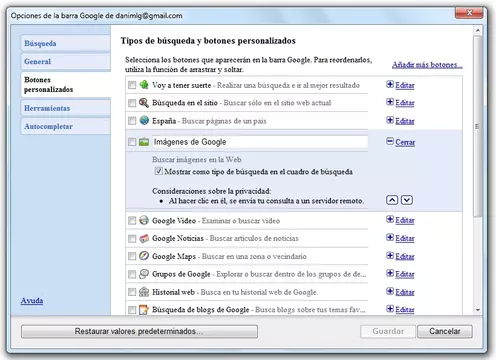Enable the Búsqueda en el sitio checkbox

[x=132, y=103]
